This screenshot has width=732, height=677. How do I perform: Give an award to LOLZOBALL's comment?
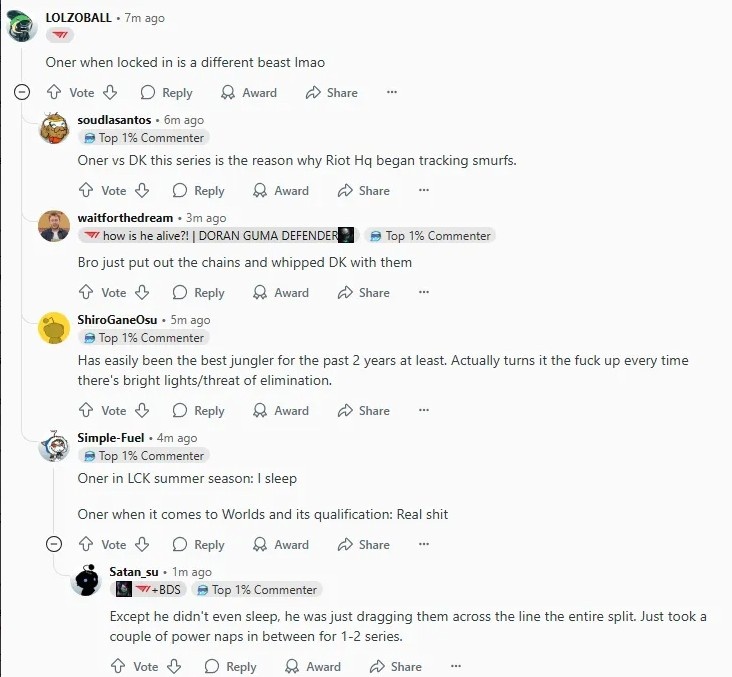pos(249,92)
